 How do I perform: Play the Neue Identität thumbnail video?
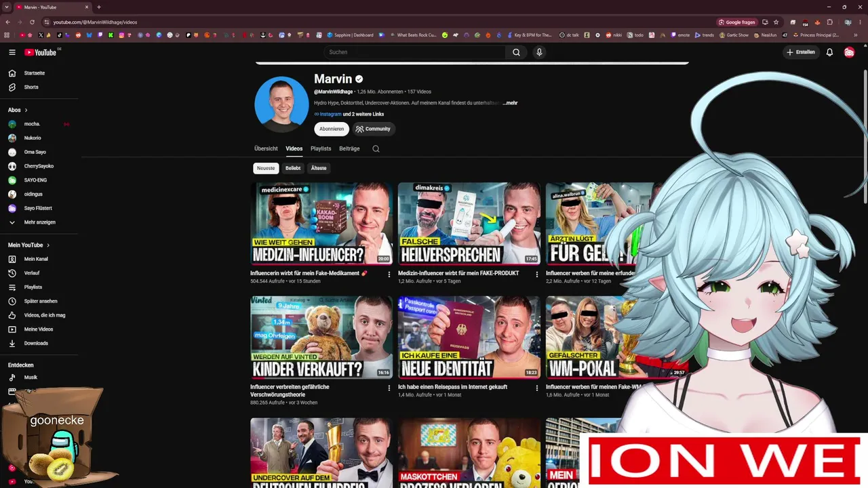click(469, 337)
